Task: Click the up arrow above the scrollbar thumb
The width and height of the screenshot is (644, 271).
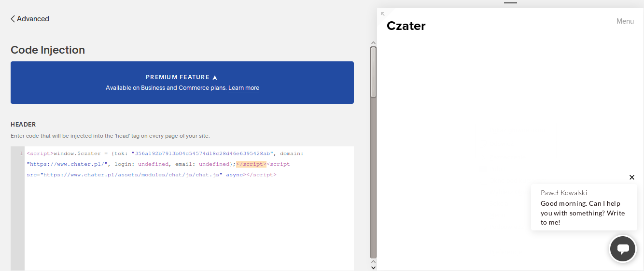Action: 373,43
